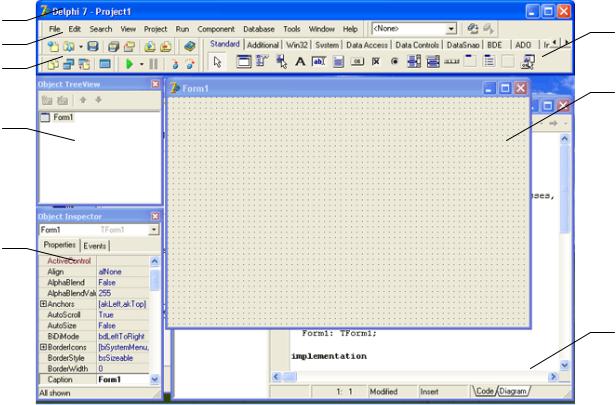Image resolution: width=616 pixels, height=405 pixels.
Task: Pick the Frames component in palette
Action: tap(244, 62)
